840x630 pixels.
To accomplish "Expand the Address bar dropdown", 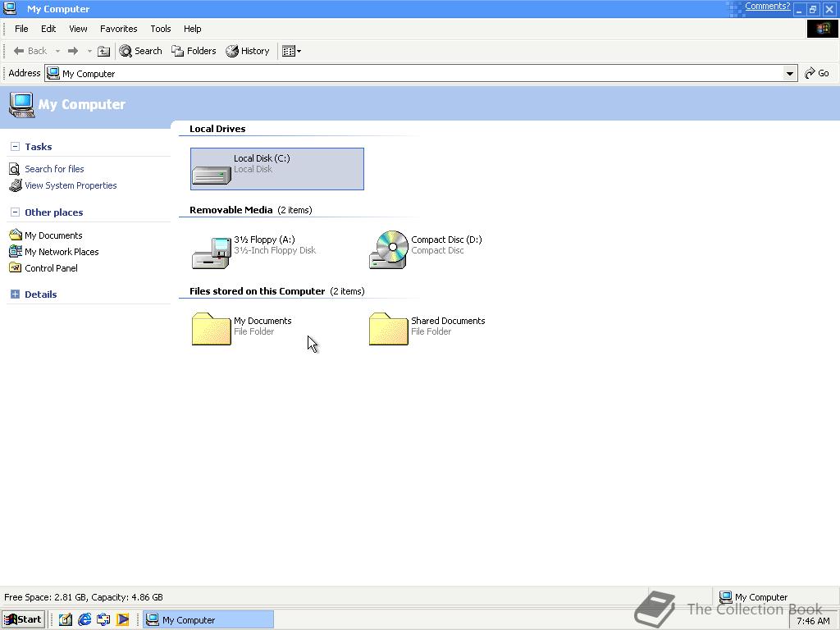I will 790,73.
